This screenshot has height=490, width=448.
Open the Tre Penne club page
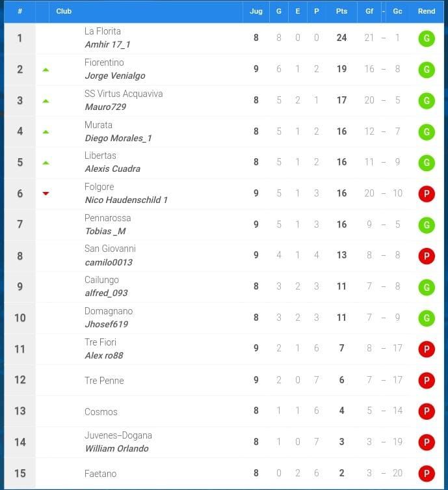104,381
